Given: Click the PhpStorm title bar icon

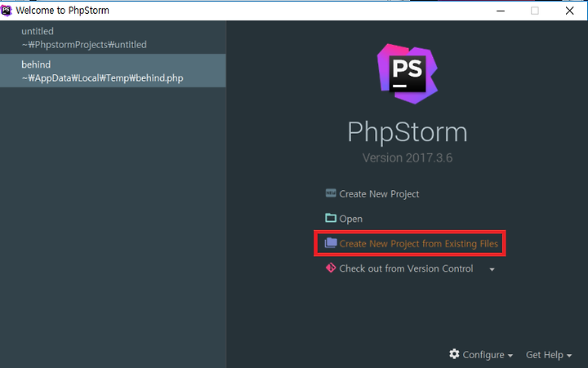Looking at the screenshot, I should pyautogui.click(x=7, y=11).
